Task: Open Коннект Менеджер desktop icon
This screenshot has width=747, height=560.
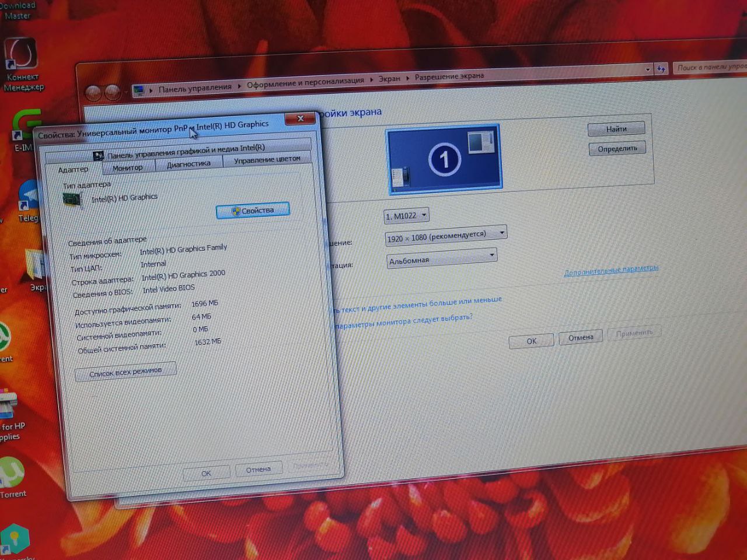Action: click(x=22, y=64)
